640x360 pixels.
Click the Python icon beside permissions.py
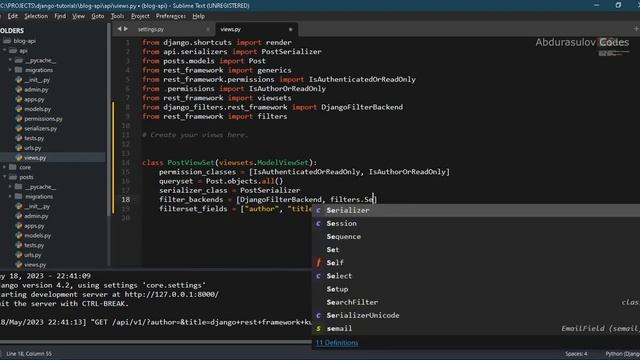click(x=19, y=119)
